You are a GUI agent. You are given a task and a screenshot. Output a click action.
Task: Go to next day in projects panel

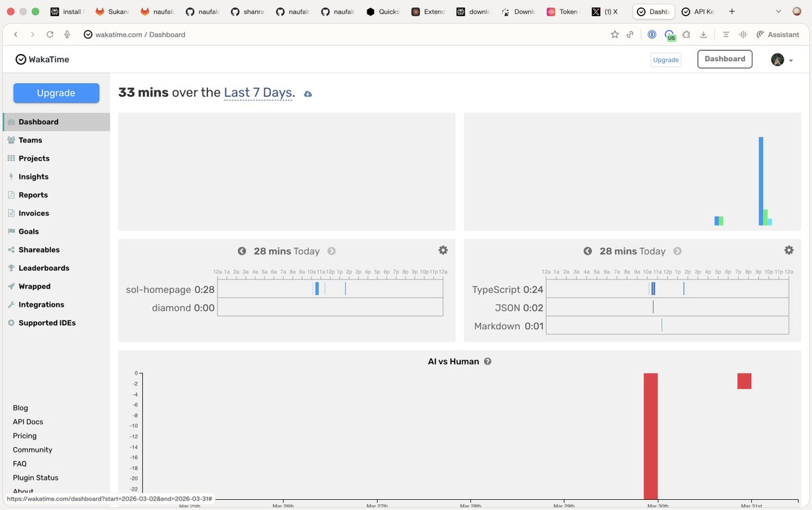332,251
